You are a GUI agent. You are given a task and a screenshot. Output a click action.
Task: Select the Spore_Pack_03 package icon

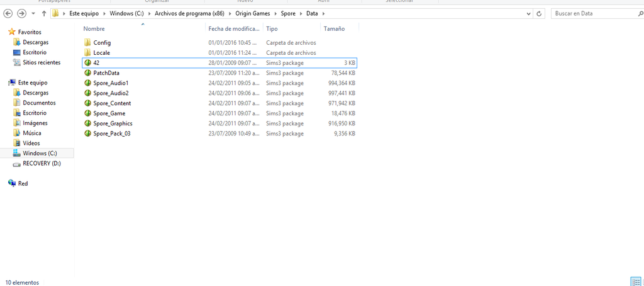pos(87,134)
